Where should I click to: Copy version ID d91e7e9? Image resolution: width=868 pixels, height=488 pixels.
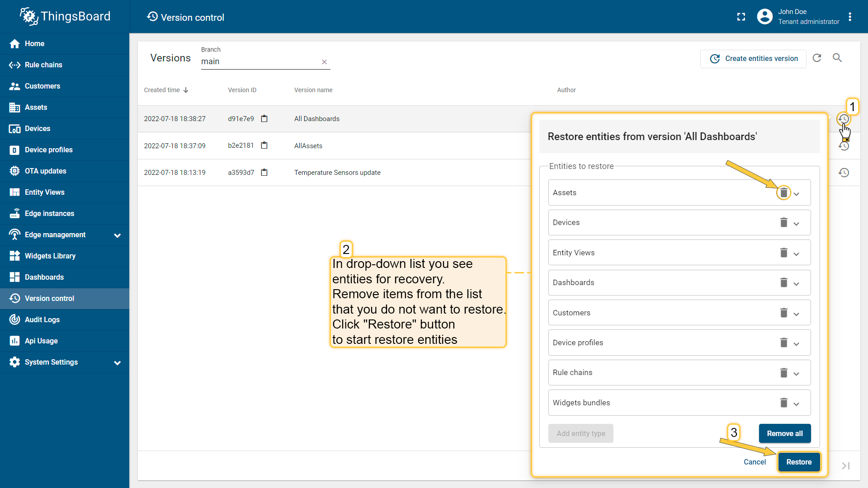point(264,118)
